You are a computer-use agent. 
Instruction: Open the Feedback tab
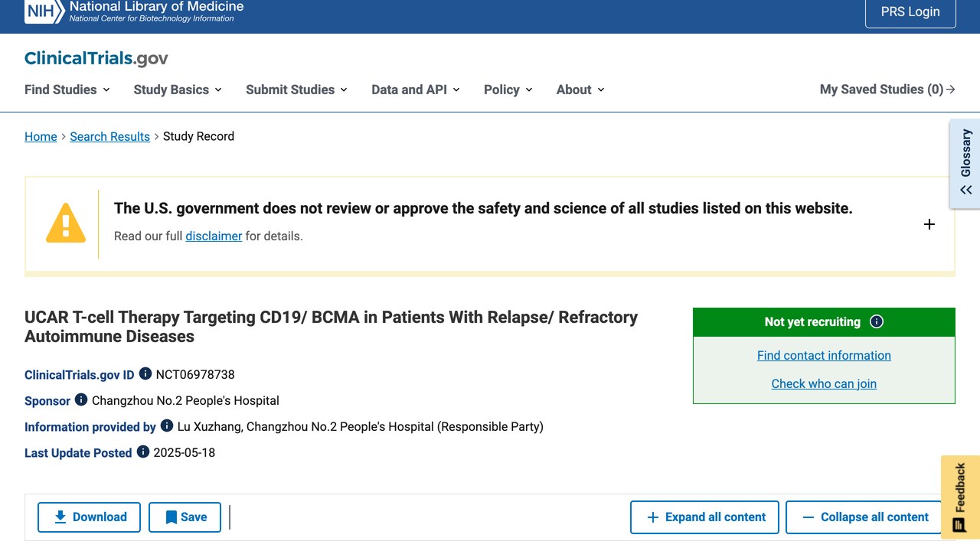point(960,497)
